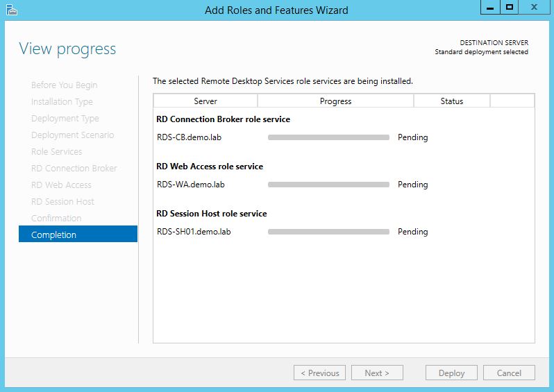
Task: Maximize the wizard window
Action: 510,7
